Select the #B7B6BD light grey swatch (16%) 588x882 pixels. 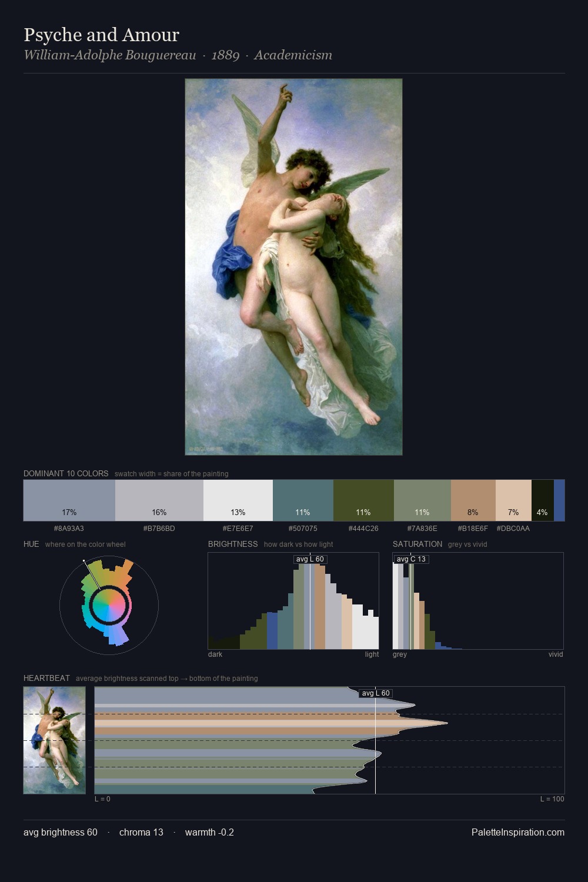(x=159, y=500)
